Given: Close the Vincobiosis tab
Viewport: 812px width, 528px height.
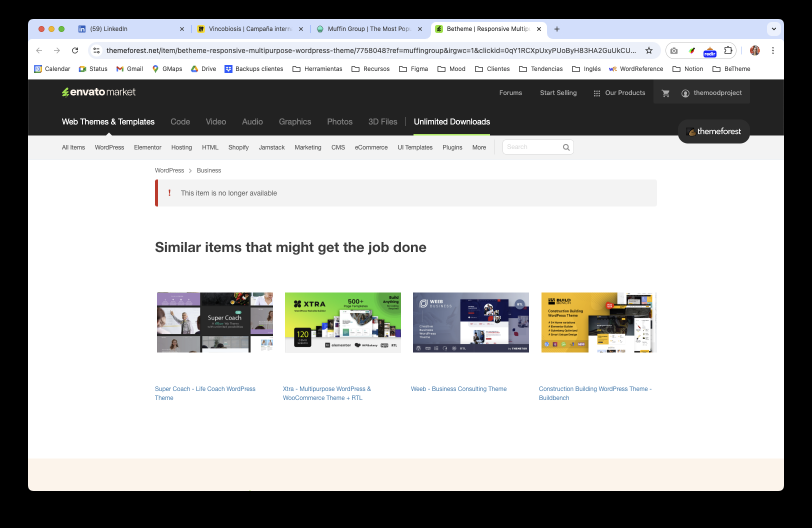Looking at the screenshot, I should pyautogui.click(x=301, y=29).
